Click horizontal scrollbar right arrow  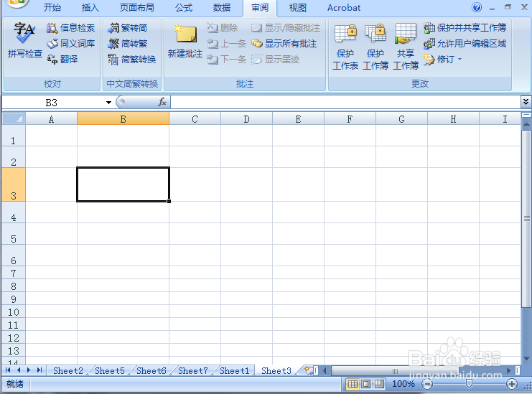click(x=508, y=370)
